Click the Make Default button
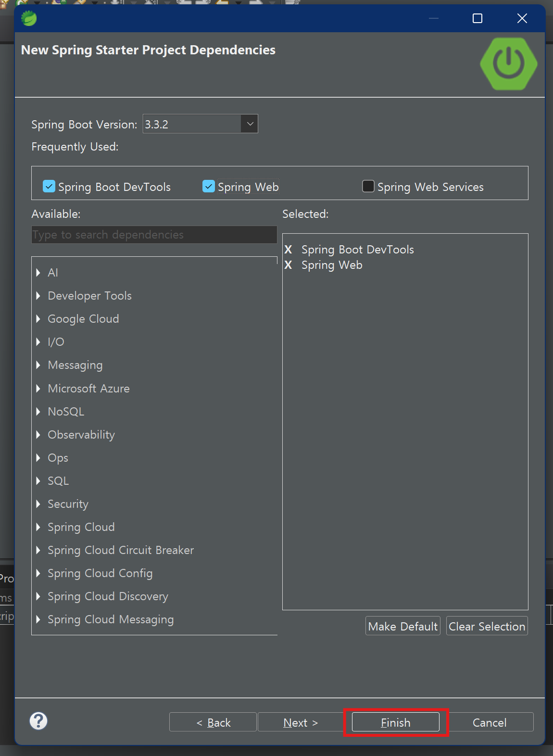The height and width of the screenshot is (756, 553). pos(403,626)
